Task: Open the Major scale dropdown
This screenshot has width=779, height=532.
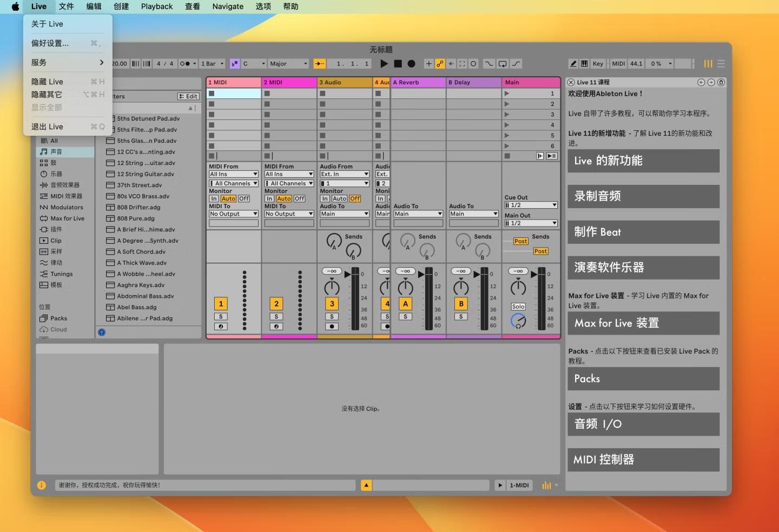Action: 288,64
